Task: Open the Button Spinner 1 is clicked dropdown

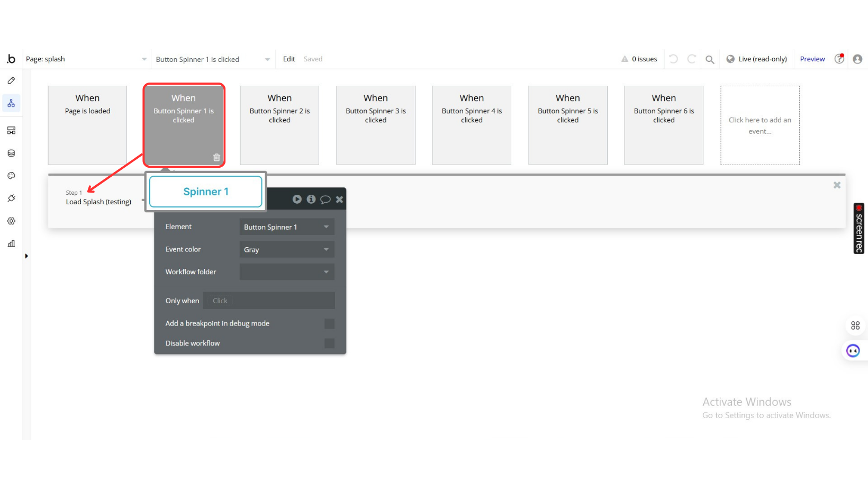Action: (x=213, y=59)
